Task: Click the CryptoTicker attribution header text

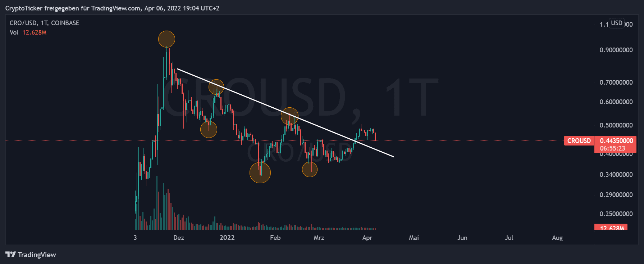Action: [112, 8]
